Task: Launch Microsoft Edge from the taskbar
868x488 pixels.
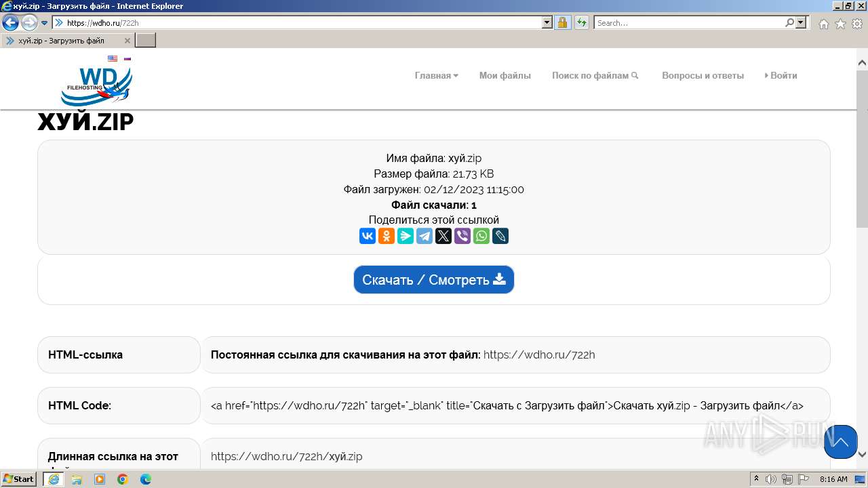Action: pyautogui.click(x=146, y=479)
